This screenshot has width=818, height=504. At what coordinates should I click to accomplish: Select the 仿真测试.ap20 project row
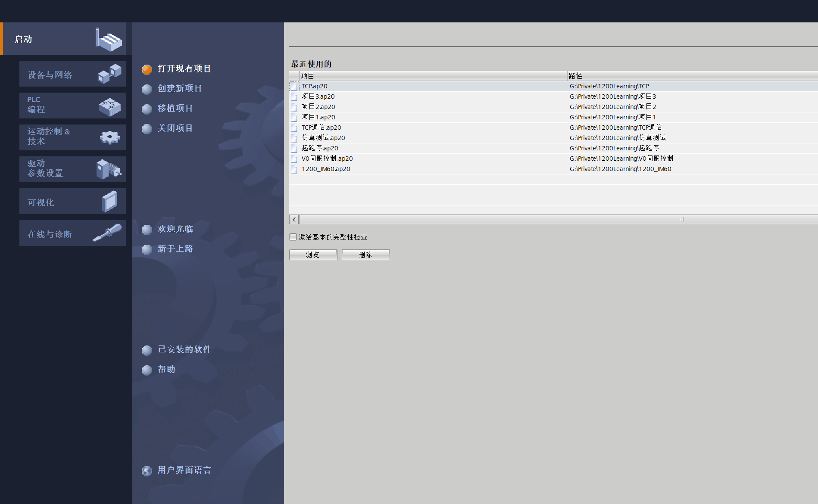click(x=553, y=138)
